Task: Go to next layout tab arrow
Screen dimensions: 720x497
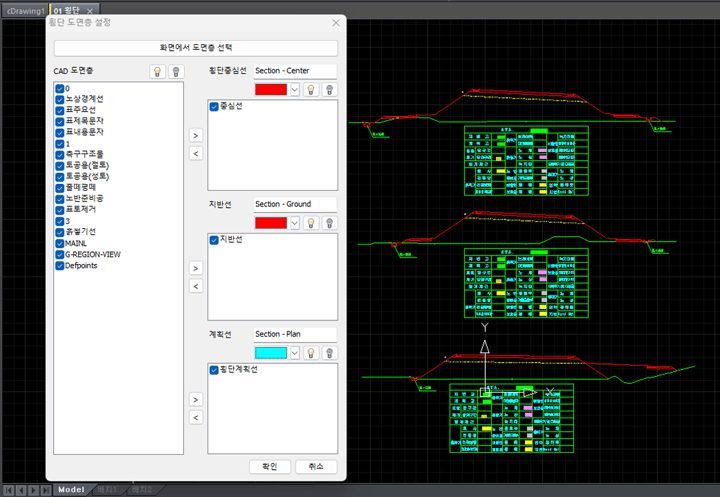Action: (x=33, y=490)
